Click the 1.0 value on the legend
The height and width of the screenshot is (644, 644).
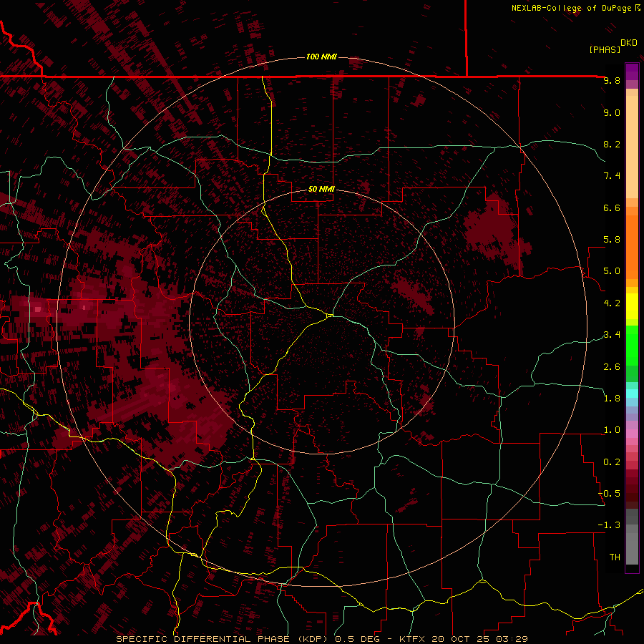(x=612, y=430)
